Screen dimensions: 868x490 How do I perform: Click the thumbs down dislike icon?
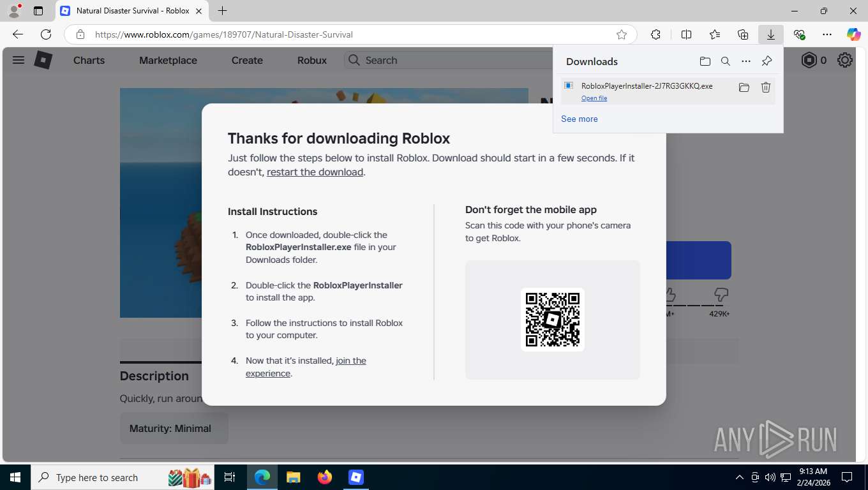721,295
